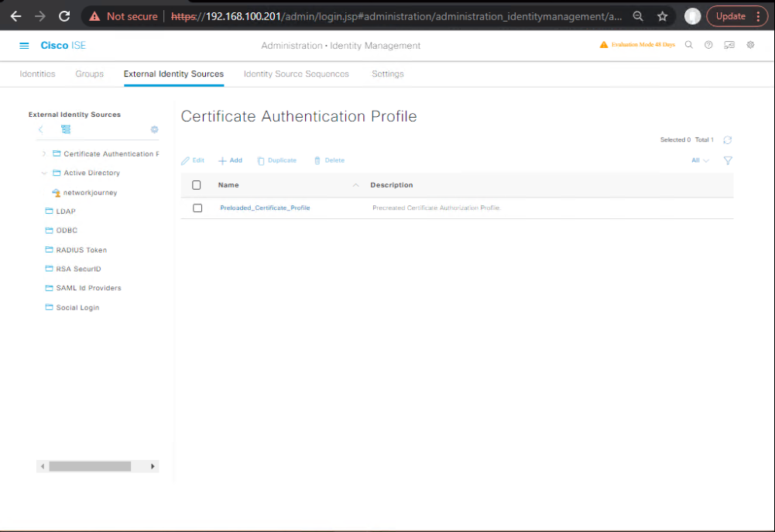Click the Not secure warning icon

[x=94, y=16]
